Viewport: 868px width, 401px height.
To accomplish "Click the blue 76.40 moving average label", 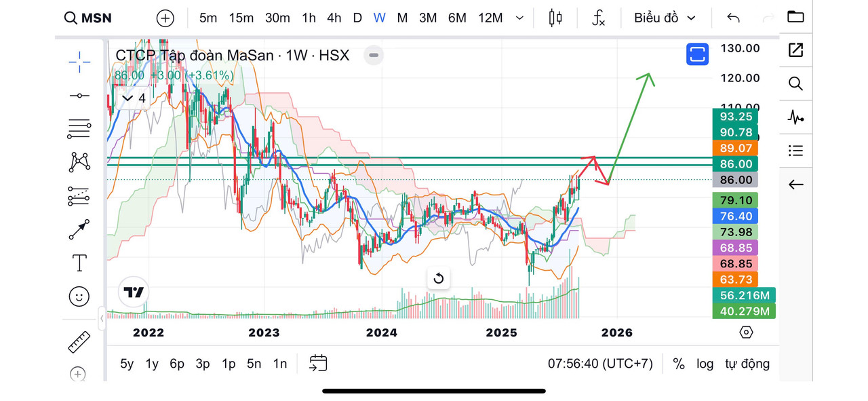I will coord(736,216).
